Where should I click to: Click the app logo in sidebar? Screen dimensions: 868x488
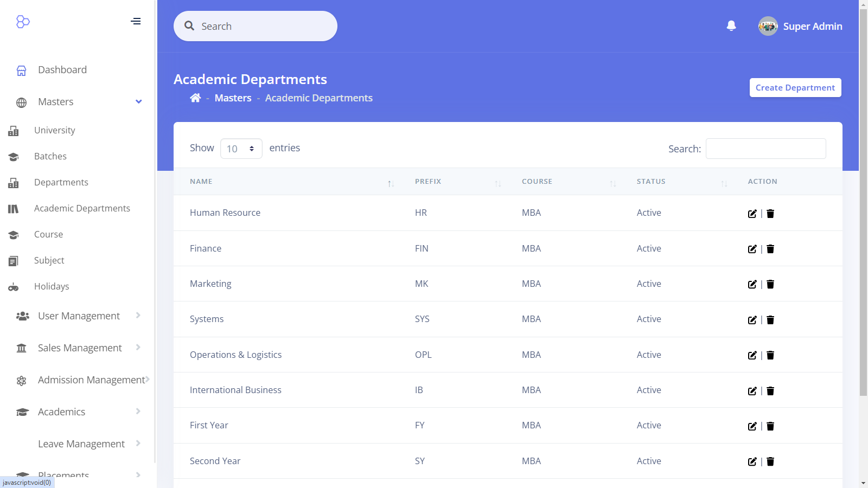click(x=23, y=22)
